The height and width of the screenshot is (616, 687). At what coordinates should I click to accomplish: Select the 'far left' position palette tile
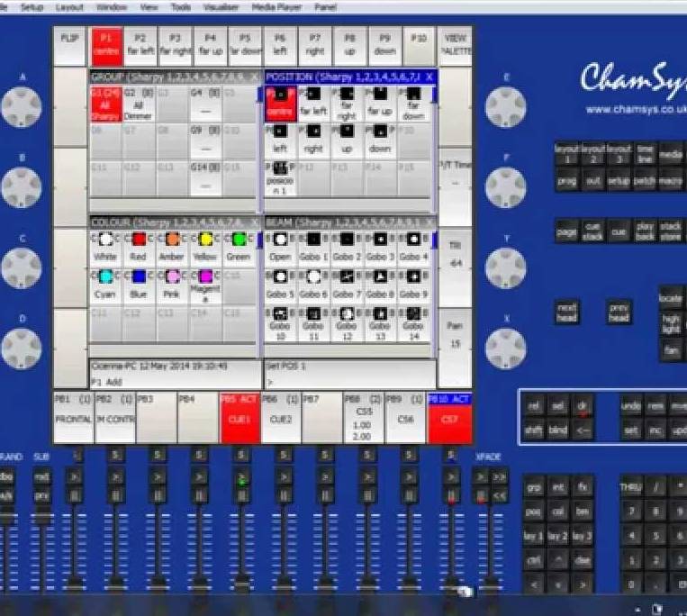[313, 104]
